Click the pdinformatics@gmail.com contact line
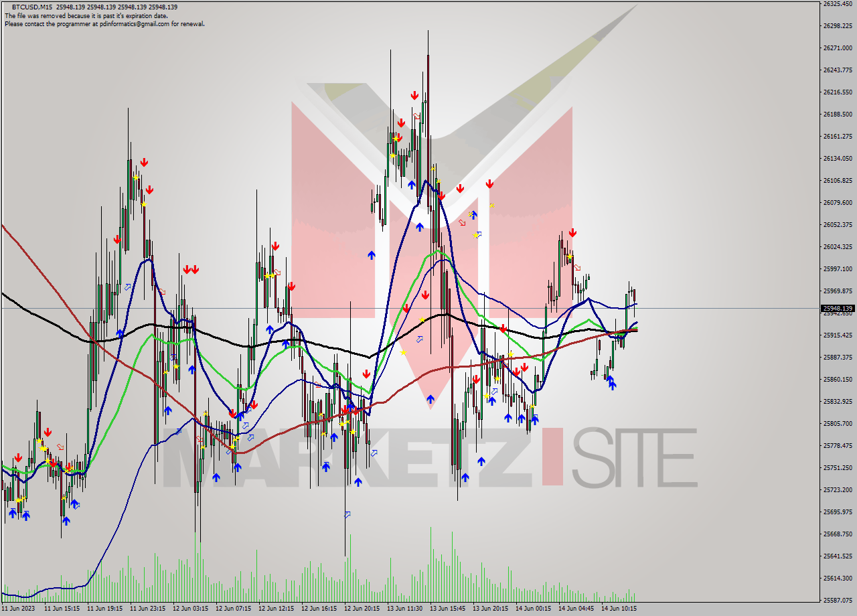Screen dimensions: 857x616 pyautogui.click(x=104, y=24)
